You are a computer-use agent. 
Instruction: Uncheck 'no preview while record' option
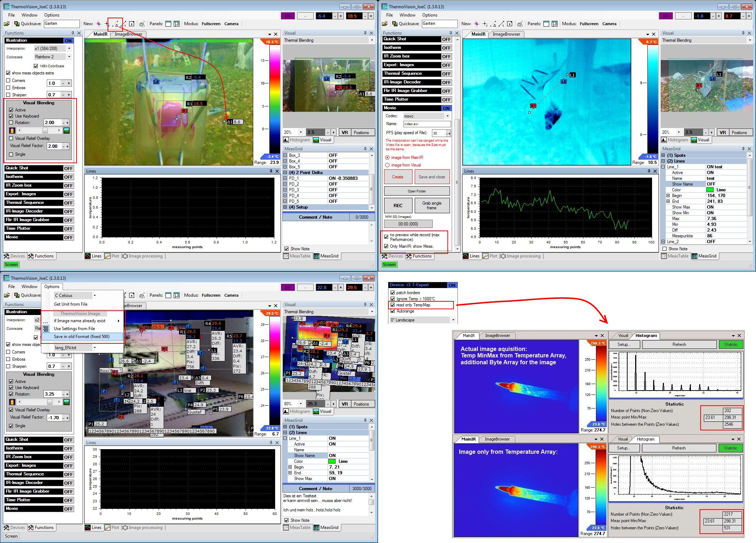386,237
